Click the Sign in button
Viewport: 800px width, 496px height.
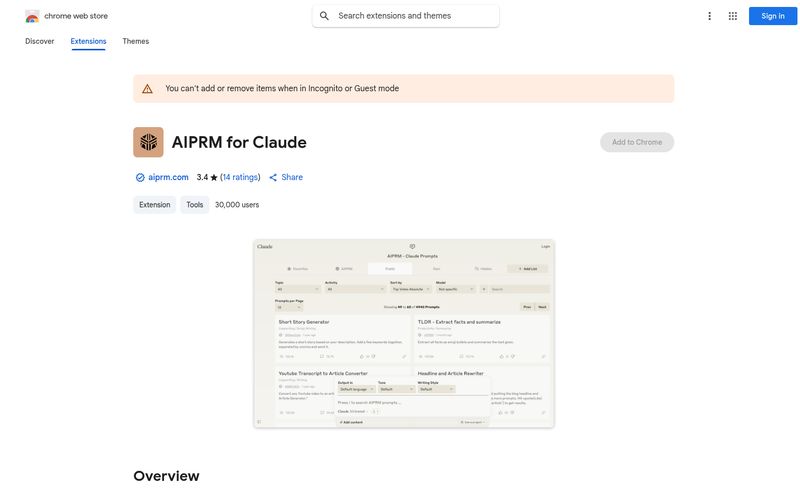click(772, 16)
